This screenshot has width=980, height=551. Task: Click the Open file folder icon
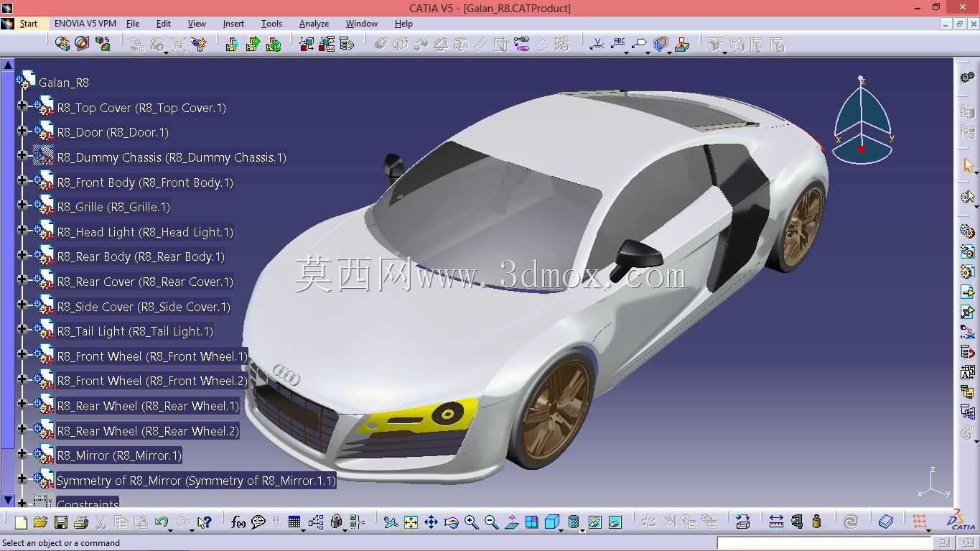(41, 522)
